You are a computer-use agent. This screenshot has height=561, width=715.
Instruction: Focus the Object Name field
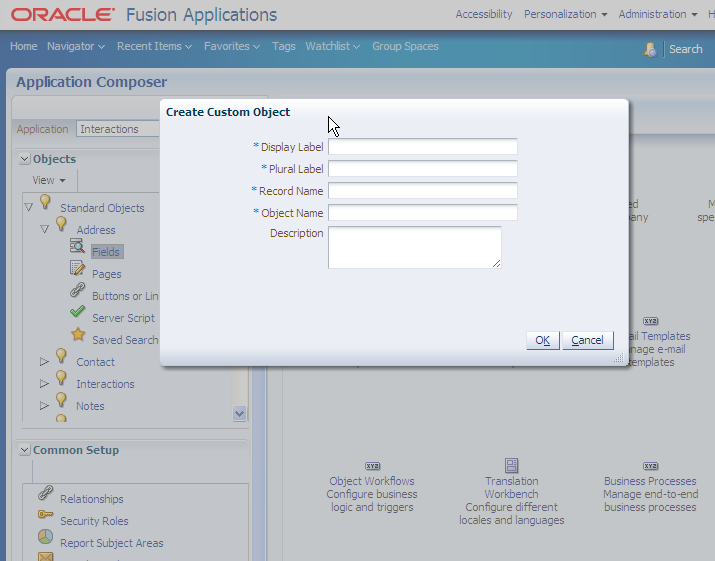pos(423,213)
